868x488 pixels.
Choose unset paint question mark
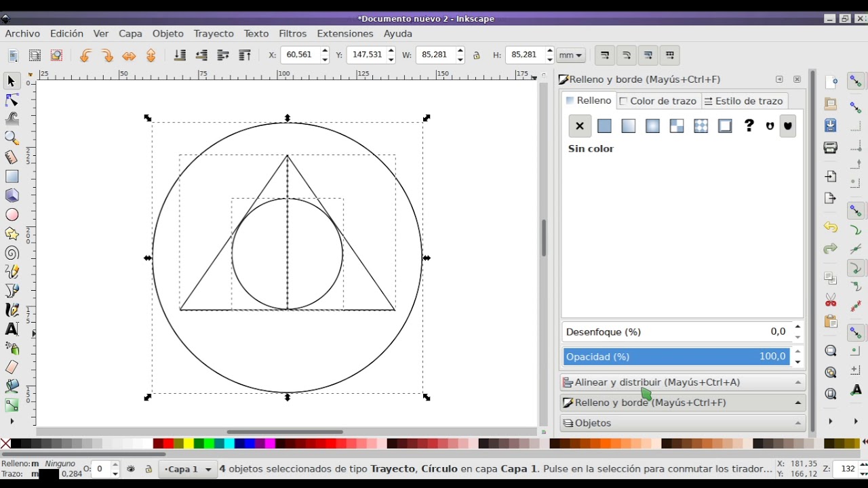pos(749,125)
